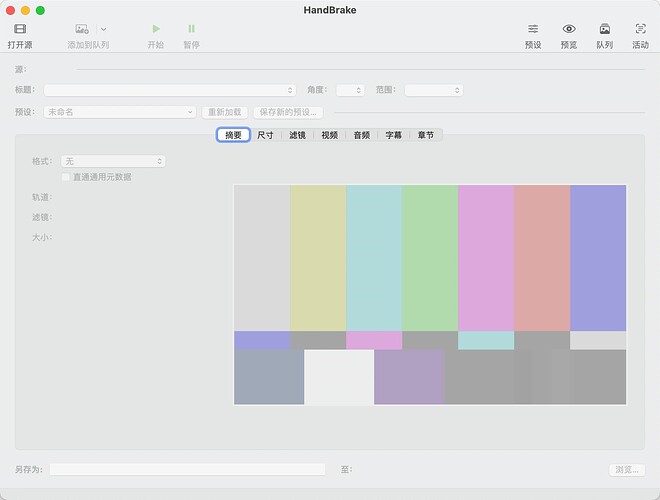Open the 格式 format dropdown
The height and width of the screenshot is (500, 660).
[113, 161]
